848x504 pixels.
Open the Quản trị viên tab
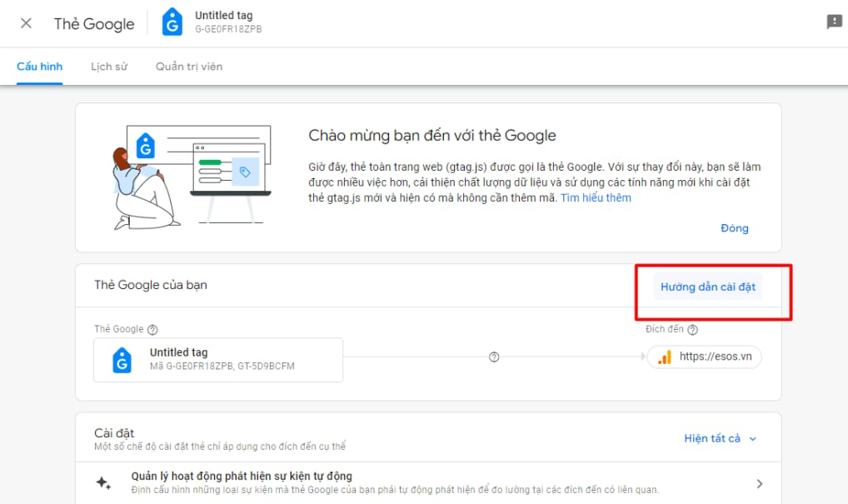(189, 67)
